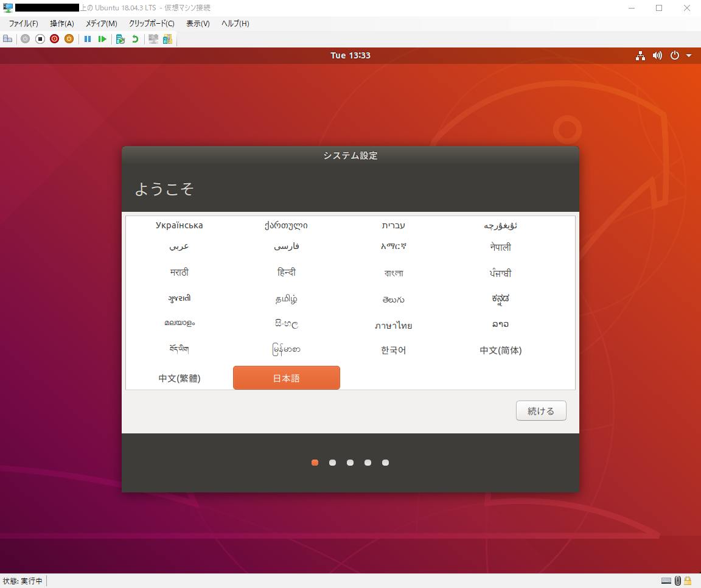This screenshot has width=701, height=588.
Task: Open the クリップボード(C) menu
Action: point(152,24)
